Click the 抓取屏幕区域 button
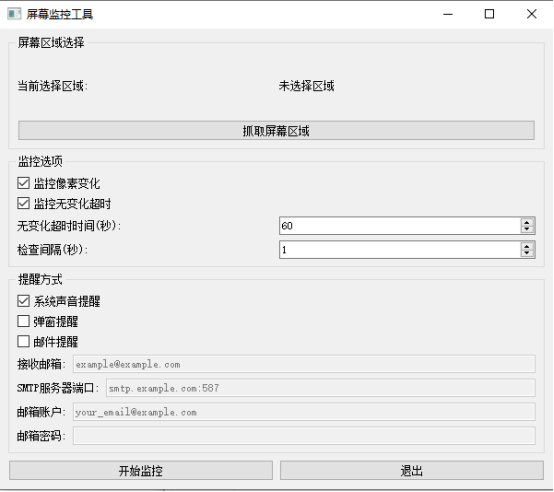554x492 pixels. tap(276, 131)
